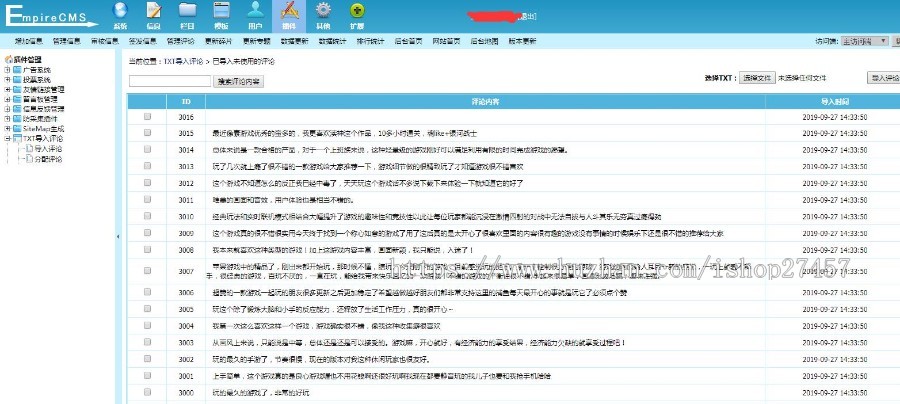Select the highlighted 插件 tools icon
Screen dimensions: 900x404
coord(289,10)
